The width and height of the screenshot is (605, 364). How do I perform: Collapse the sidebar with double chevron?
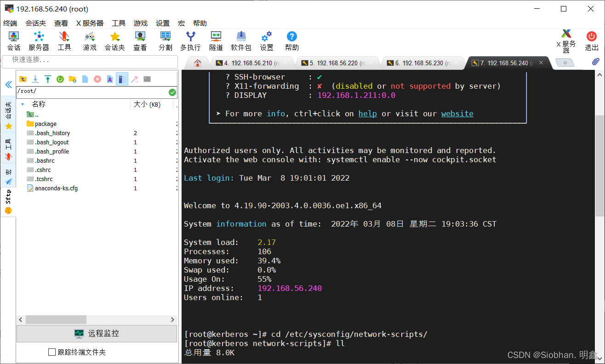click(x=8, y=85)
